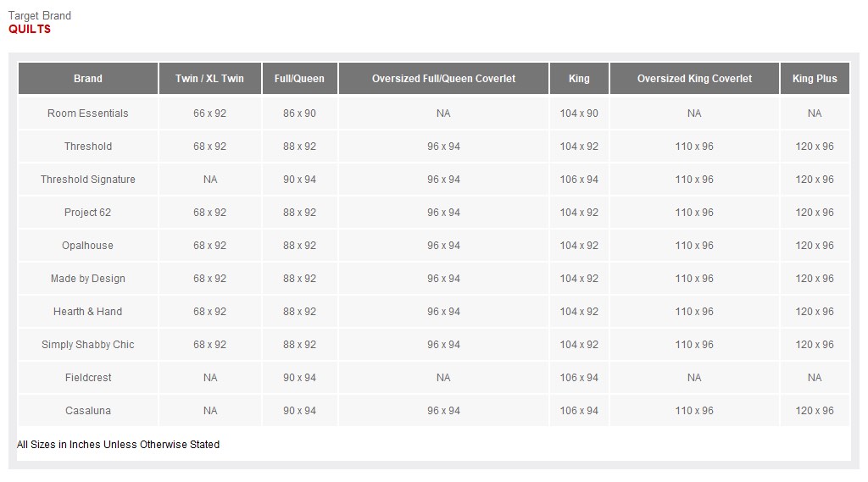Click Casaluna Oversized Full/Queen 96 x 94

443,411
